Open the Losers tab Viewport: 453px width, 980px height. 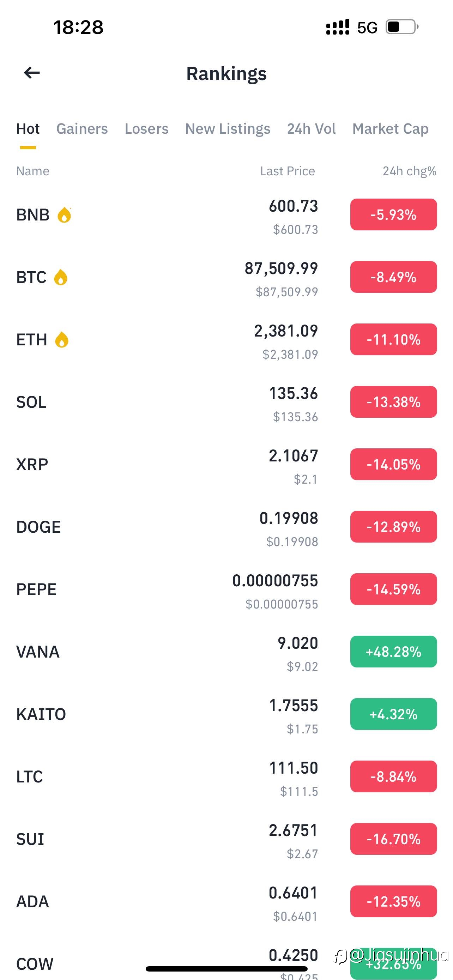pos(146,129)
